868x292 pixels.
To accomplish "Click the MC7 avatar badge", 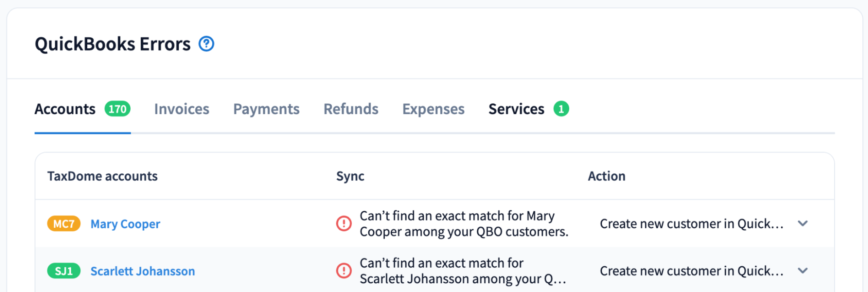I will (64, 224).
